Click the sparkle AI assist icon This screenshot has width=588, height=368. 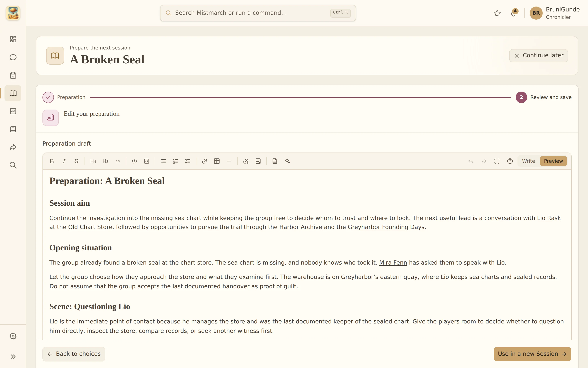(x=287, y=161)
